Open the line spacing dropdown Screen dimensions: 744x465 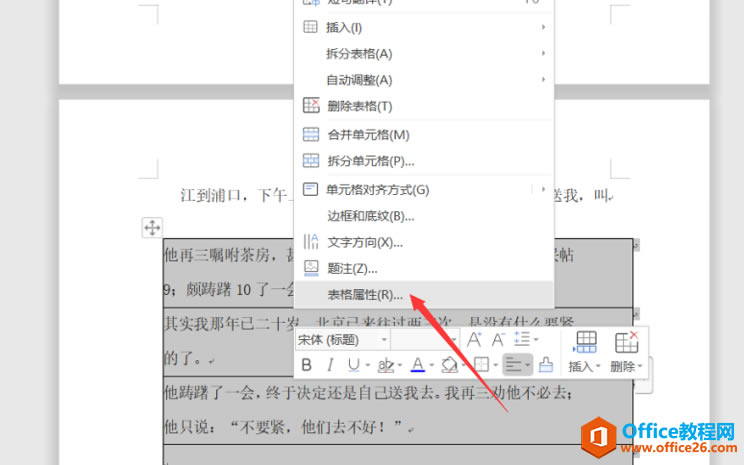(x=526, y=340)
